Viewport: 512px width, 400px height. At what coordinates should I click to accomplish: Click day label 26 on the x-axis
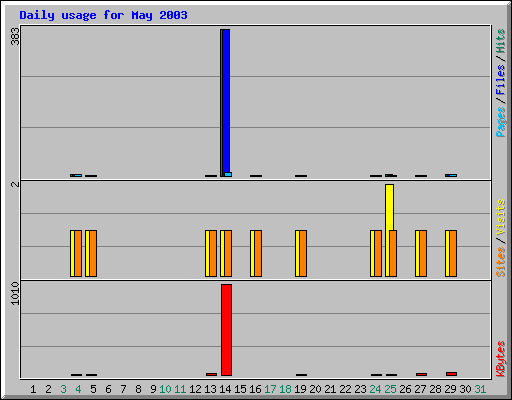(x=405, y=389)
